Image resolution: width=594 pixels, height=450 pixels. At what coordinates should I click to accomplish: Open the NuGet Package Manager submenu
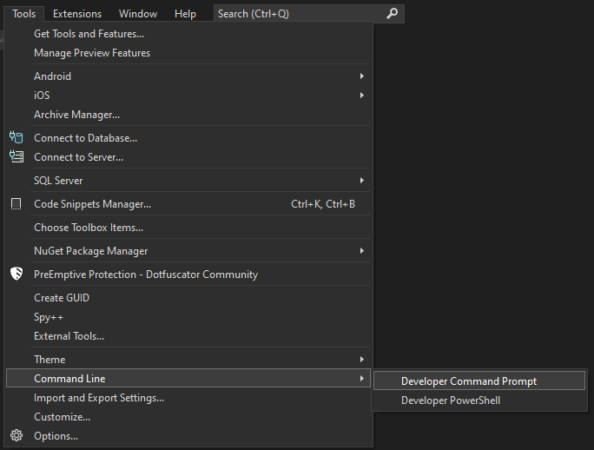point(188,251)
